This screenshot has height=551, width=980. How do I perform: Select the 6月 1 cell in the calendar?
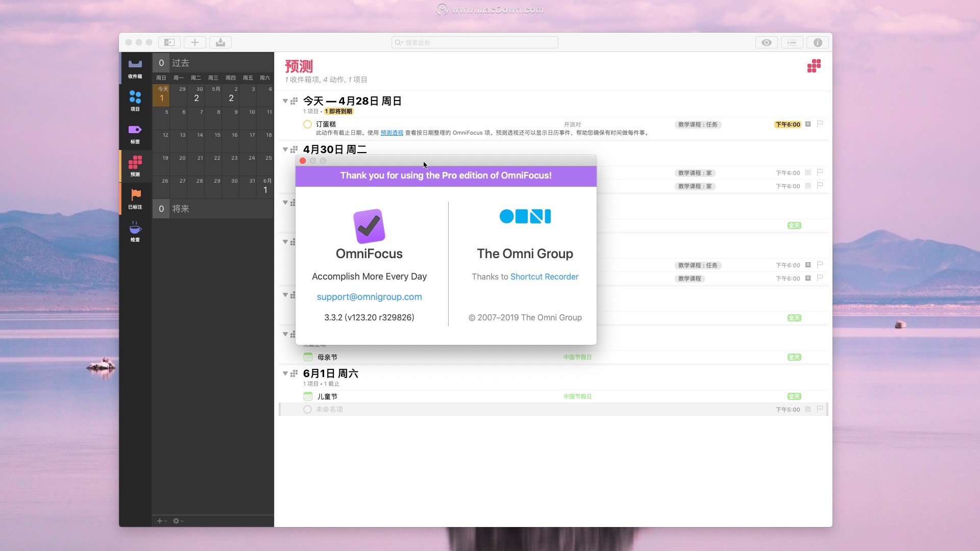click(265, 187)
